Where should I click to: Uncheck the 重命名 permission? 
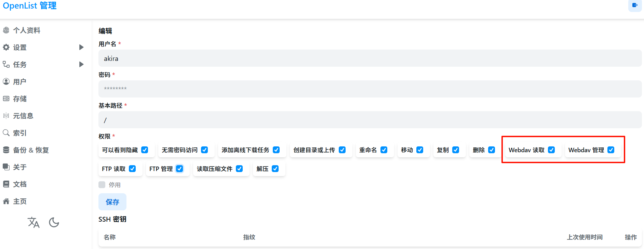click(384, 150)
